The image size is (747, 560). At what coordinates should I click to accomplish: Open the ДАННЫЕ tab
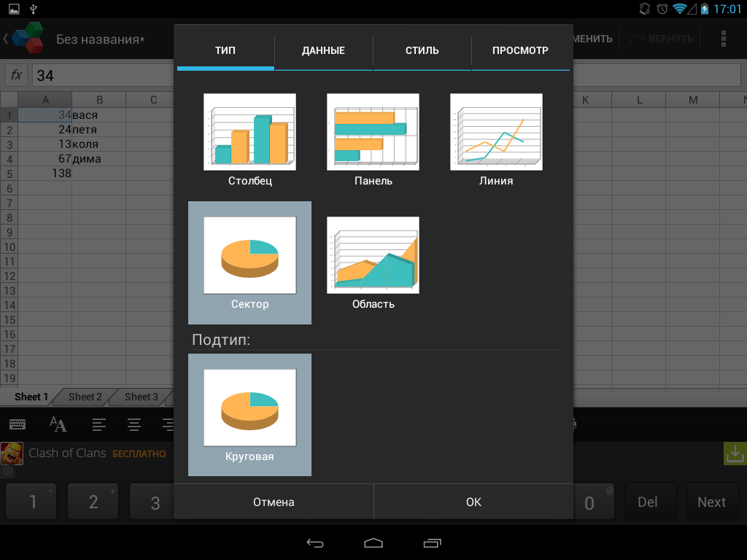tap(323, 50)
